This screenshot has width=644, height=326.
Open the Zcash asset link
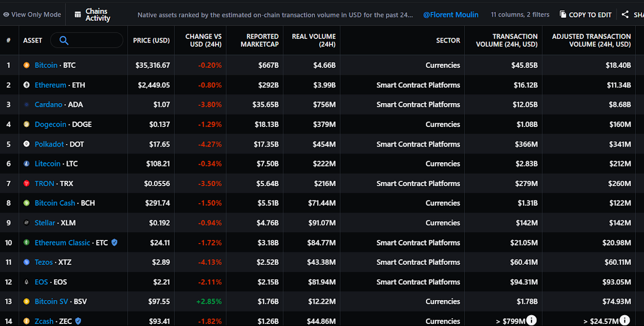coord(44,321)
